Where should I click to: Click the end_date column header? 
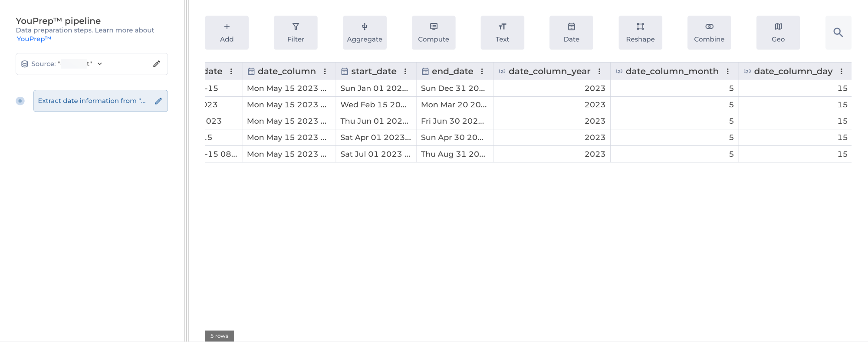click(x=452, y=71)
